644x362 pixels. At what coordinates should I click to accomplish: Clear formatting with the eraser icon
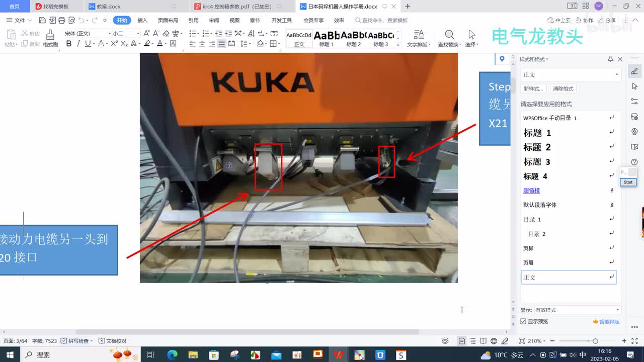coord(166,33)
